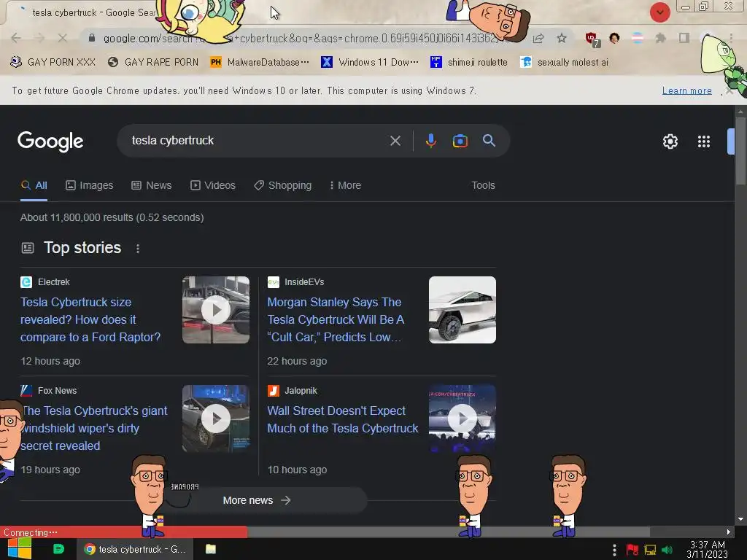747x560 pixels.
Task: Clear the search box with the X icon
Action: tap(395, 141)
